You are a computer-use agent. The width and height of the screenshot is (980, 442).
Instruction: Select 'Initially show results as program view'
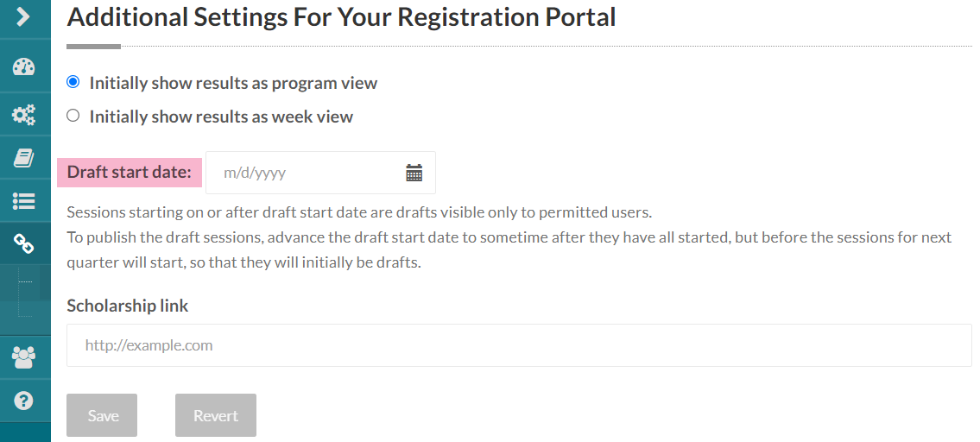coord(73,82)
